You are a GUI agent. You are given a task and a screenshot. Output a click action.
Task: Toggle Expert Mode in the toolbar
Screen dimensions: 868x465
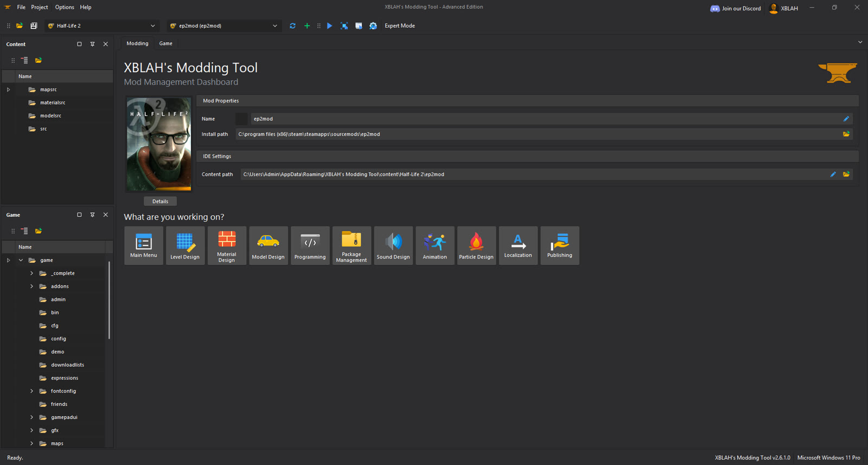tap(400, 25)
